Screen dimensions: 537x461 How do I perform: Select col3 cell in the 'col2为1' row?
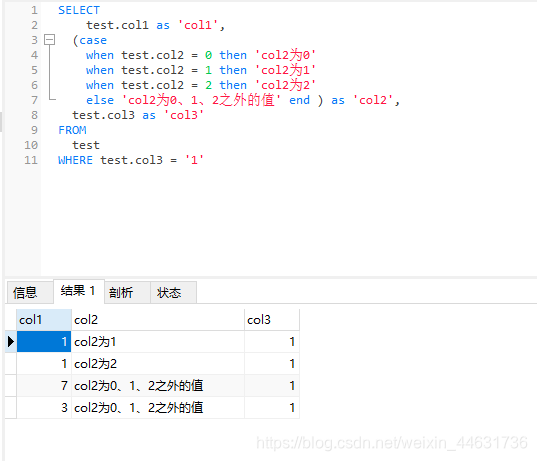pyautogui.click(x=272, y=341)
